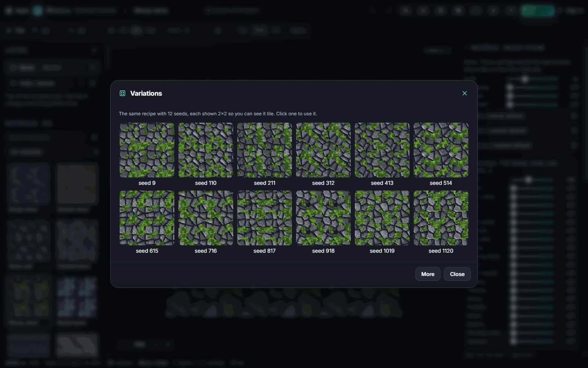The width and height of the screenshot is (588, 368).
Task: Click the "Variations" dialog title text
Action: coord(146,93)
